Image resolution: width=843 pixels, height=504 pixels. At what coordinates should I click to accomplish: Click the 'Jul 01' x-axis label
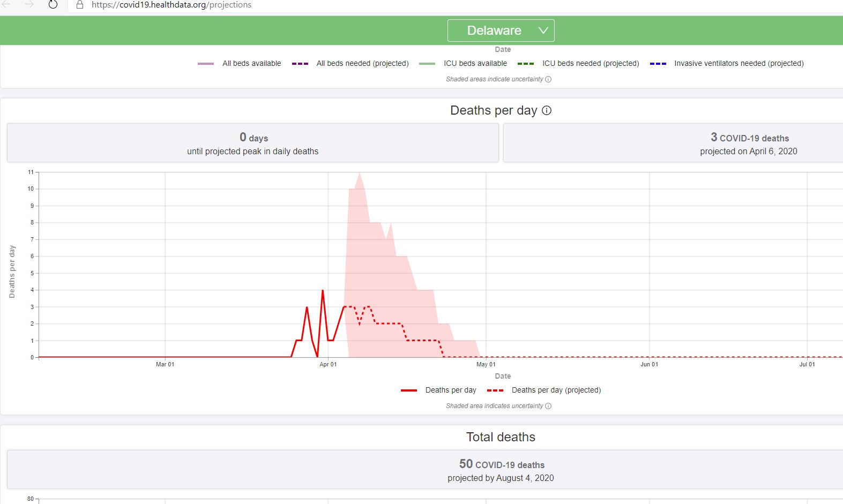coord(807,365)
